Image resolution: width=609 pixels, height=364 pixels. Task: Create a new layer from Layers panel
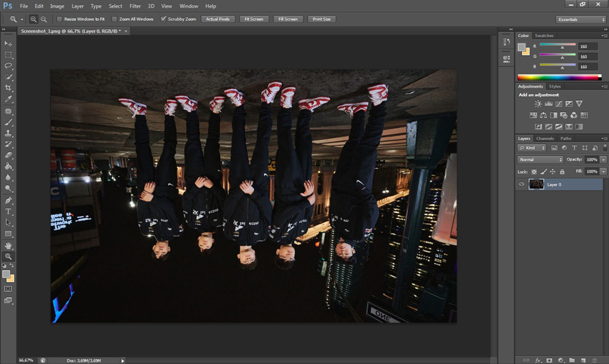(583, 361)
